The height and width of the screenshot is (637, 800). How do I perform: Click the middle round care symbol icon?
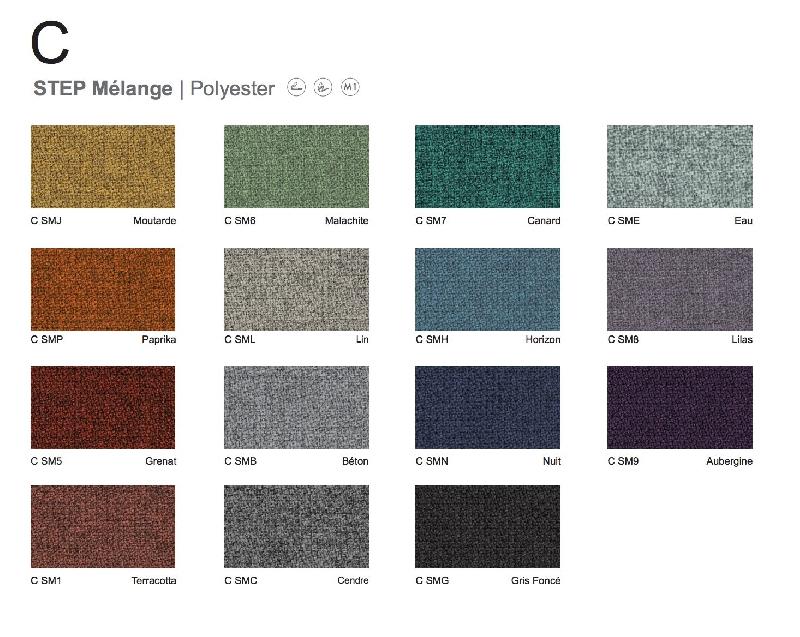click(322, 88)
